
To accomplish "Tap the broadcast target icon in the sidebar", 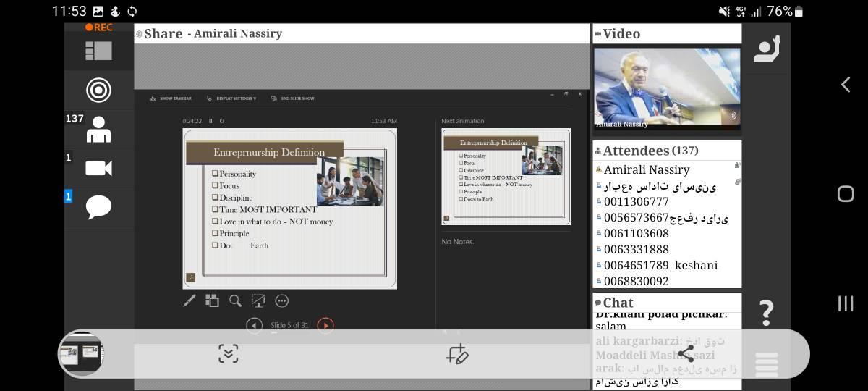I will tap(98, 90).
